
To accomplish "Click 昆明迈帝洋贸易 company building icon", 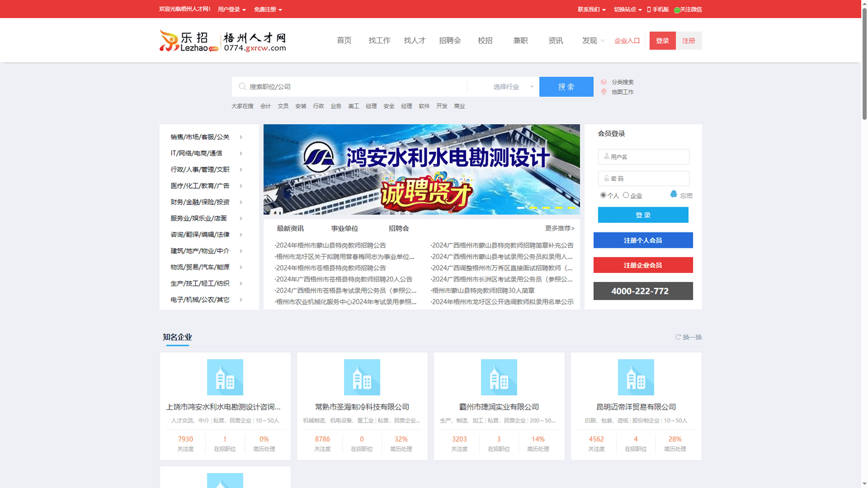I will tap(636, 377).
